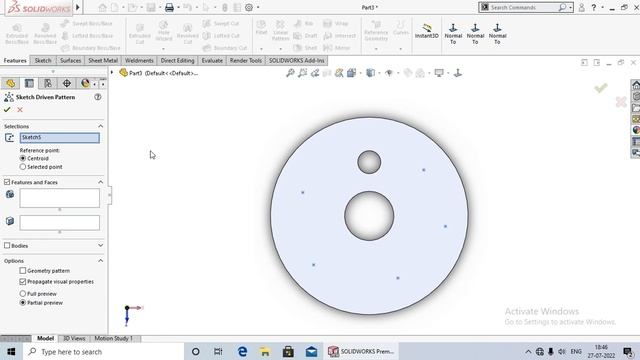
Task: Open the Options gear dropdown arrow
Action: [x=258, y=7]
